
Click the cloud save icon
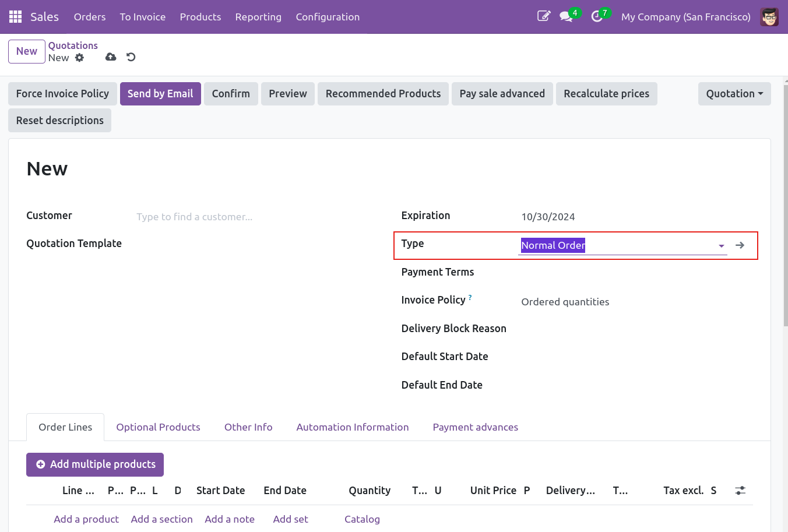pyautogui.click(x=111, y=57)
